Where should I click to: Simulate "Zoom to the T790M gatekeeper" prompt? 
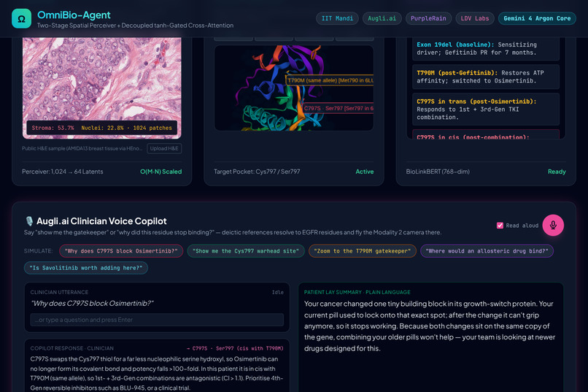coord(363,251)
